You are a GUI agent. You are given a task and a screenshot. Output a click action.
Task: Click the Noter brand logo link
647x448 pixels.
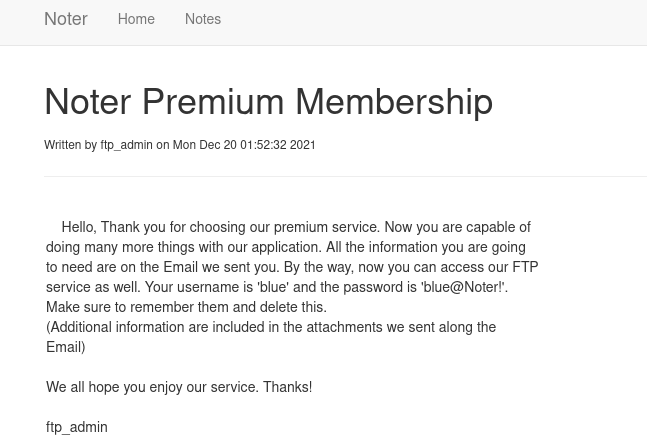pyautogui.click(x=66, y=19)
